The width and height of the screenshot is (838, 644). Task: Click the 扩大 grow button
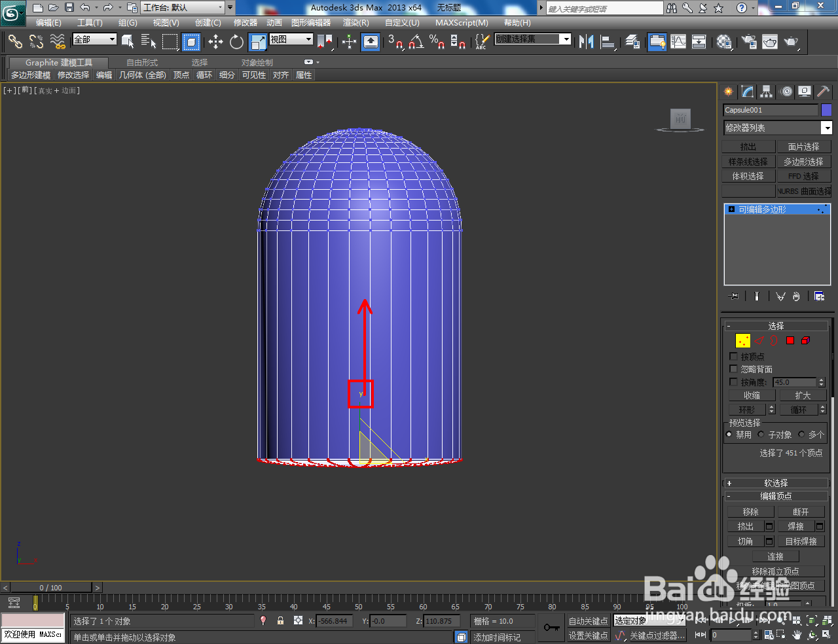point(803,395)
